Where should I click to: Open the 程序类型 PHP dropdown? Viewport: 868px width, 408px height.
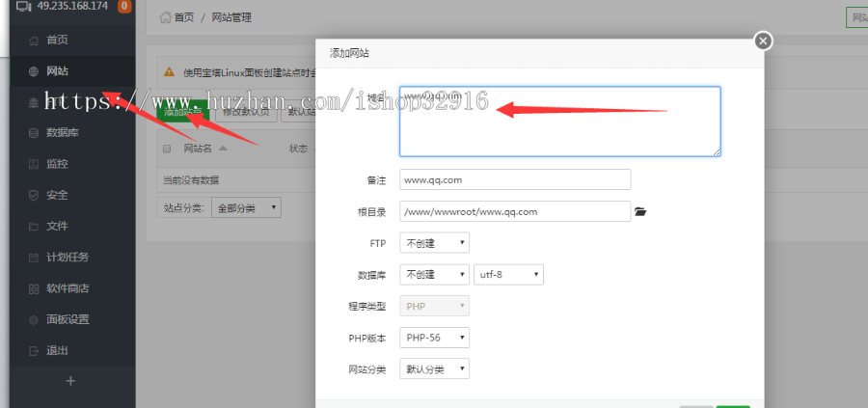[435, 306]
